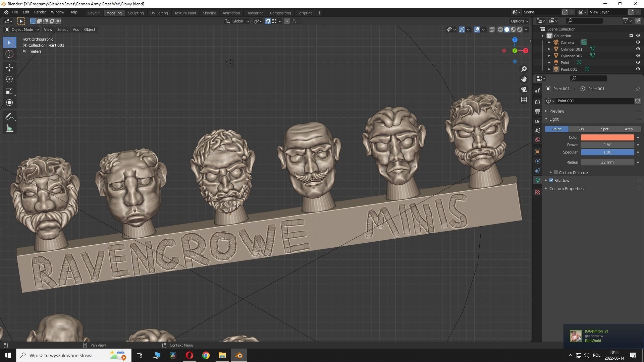Toggle the Snap magnet
Viewport: 644px width, 362px height.
point(268,21)
